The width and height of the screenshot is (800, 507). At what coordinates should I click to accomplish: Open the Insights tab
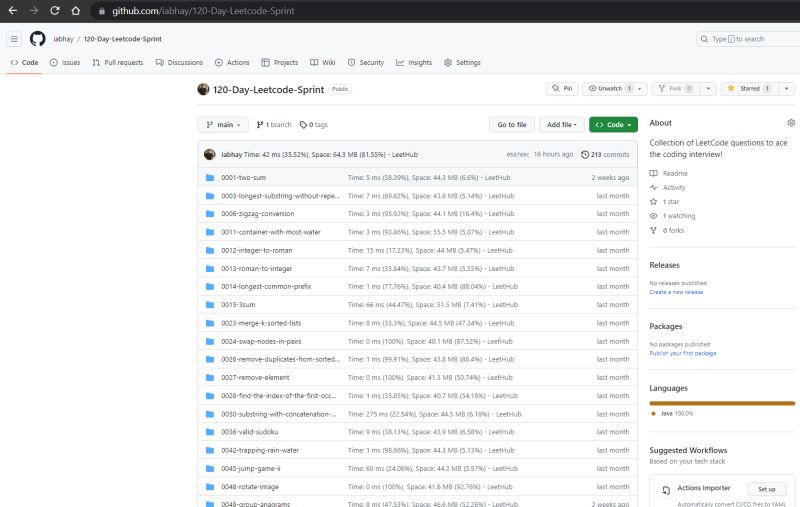[x=414, y=62]
